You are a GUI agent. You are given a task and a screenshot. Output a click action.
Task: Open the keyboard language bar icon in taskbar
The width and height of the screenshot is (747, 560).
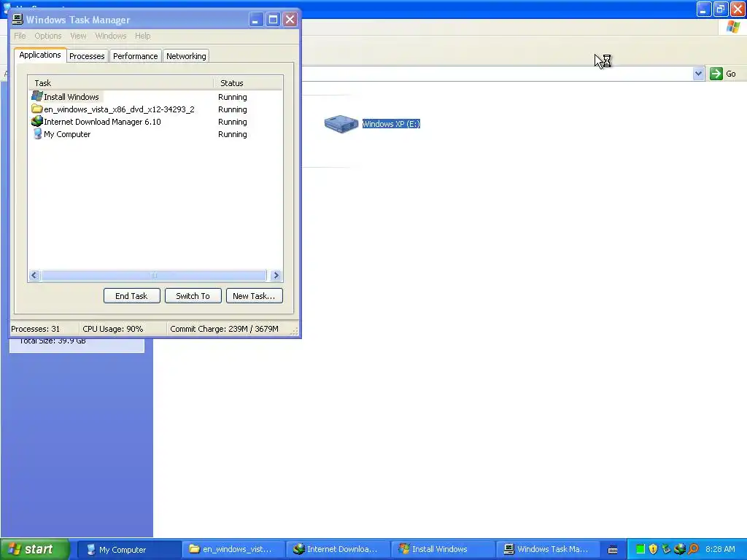coord(613,550)
